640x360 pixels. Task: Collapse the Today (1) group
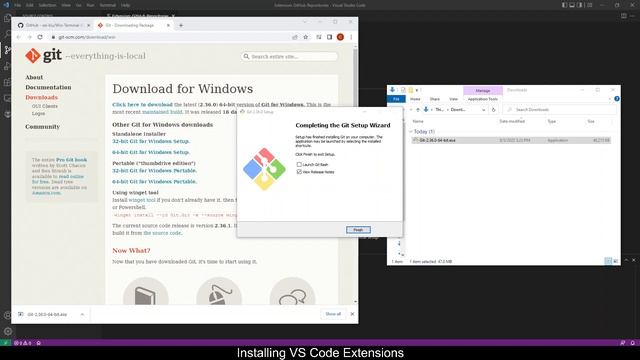coord(411,132)
